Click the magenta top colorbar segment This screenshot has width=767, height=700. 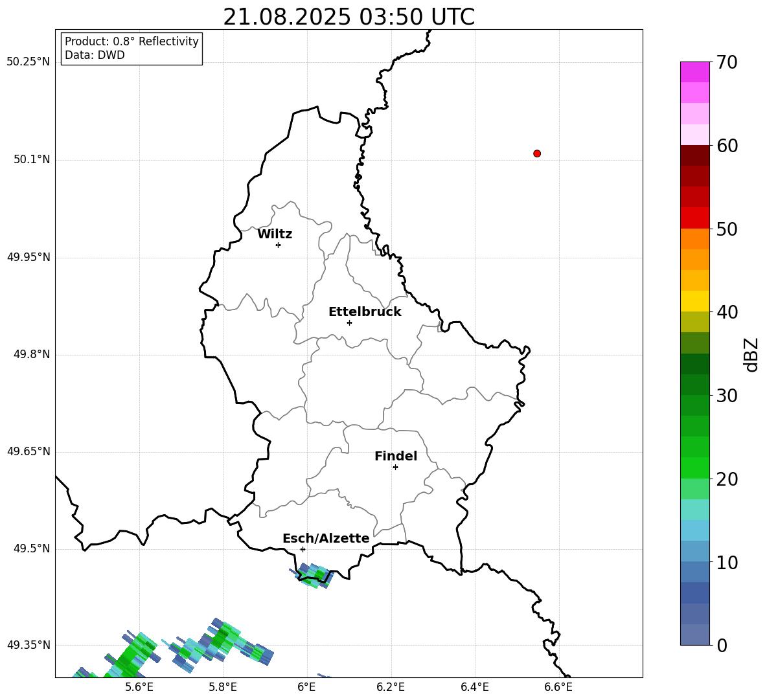coord(695,72)
